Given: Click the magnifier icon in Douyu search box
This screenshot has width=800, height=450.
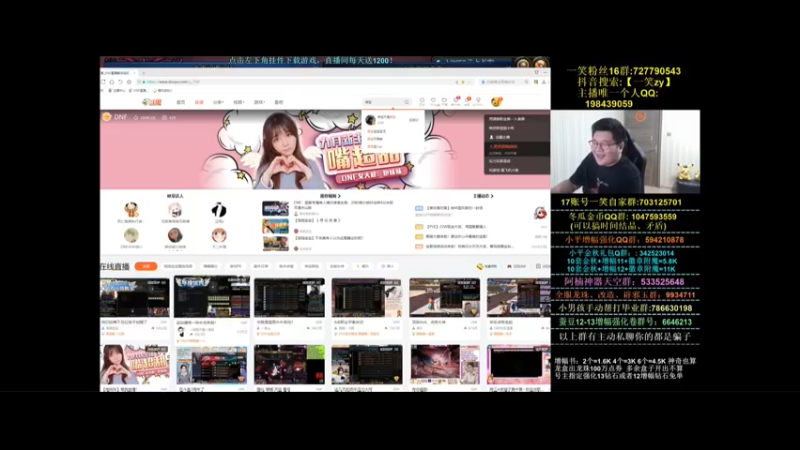Looking at the screenshot, I should point(407,102).
